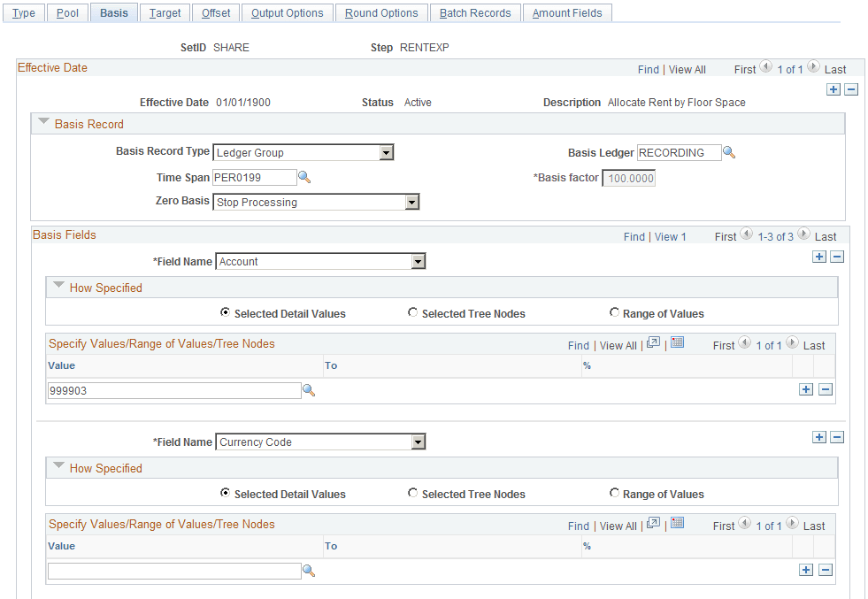This screenshot has width=868, height=599.
Task: Download Specify Values grid to spreadsheet
Action: (678, 345)
